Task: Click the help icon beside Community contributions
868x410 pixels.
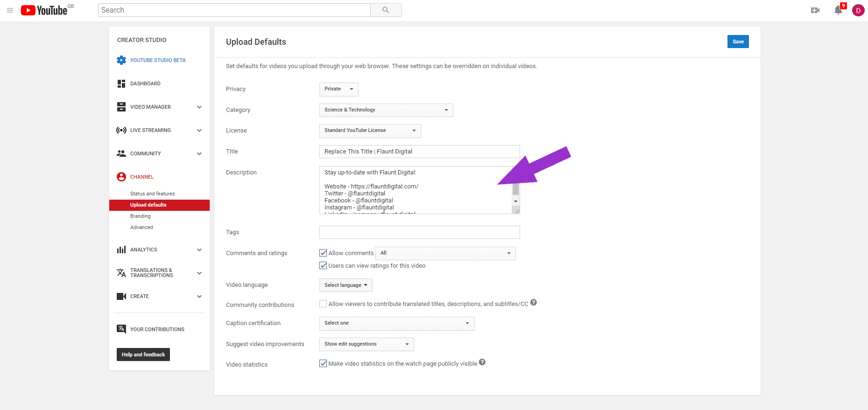Action: (534, 302)
